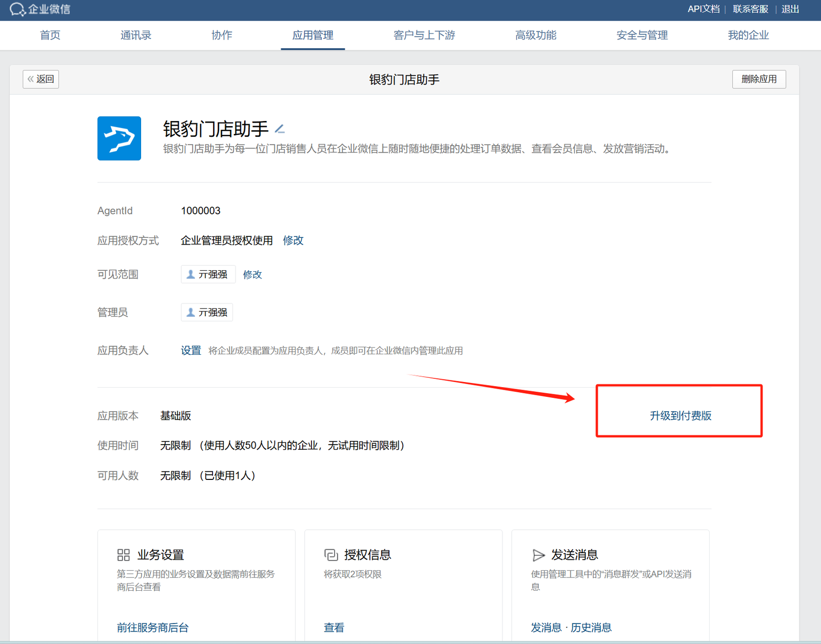
Task: Click the 银豹门店助手 app logo
Action: tap(119, 138)
